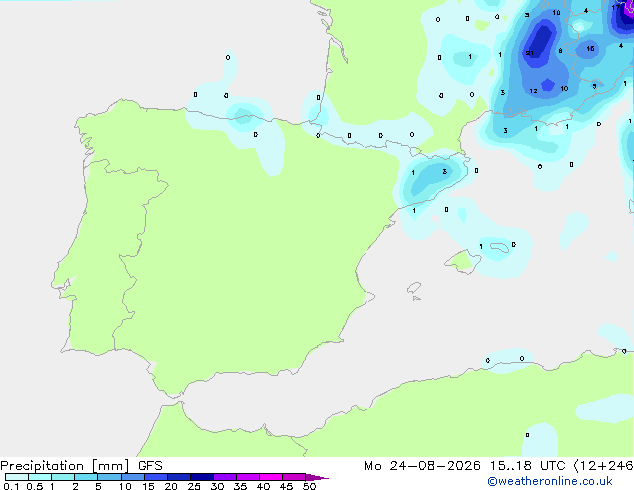Click the legend label '50'
This screenshot has height=490, width=634.
310,486
